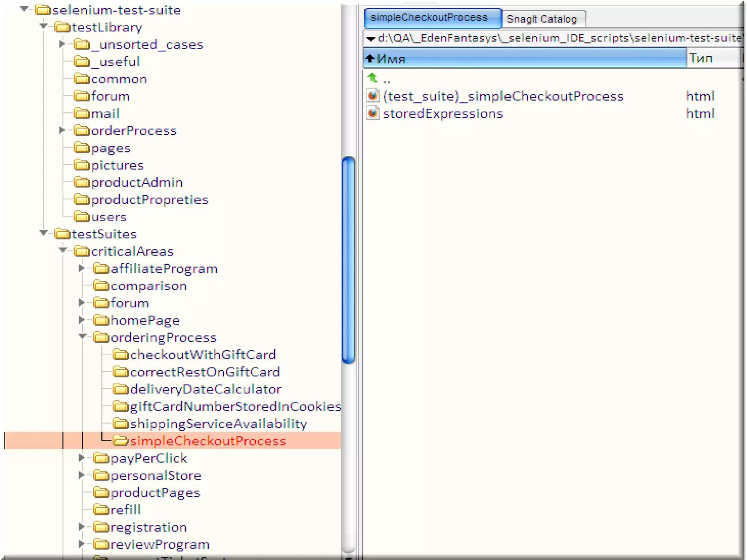Open the (test_suite)_simpleCheckoutProcess html file icon
747x560 pixels.
click(373, 96)
